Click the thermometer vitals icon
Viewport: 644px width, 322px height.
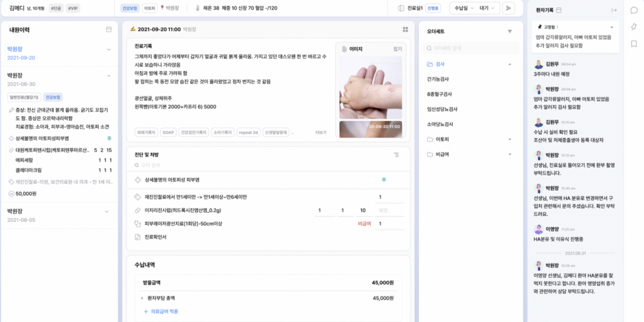click(x=198, y=8)
